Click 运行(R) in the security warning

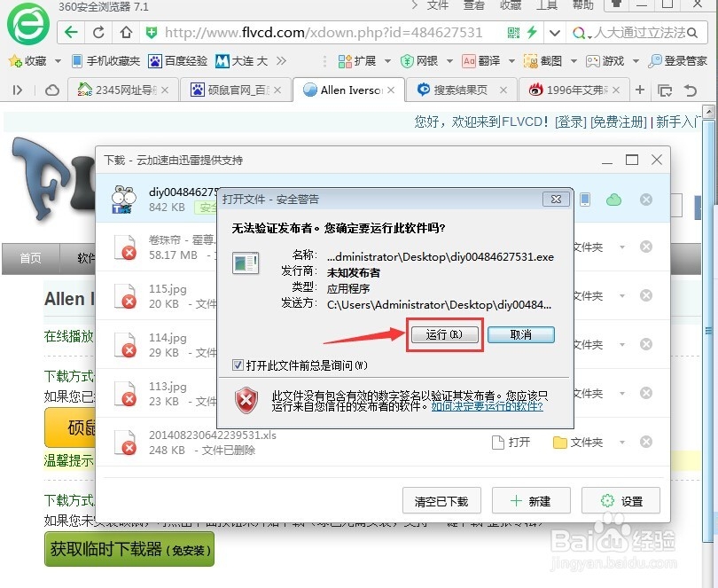444,334
